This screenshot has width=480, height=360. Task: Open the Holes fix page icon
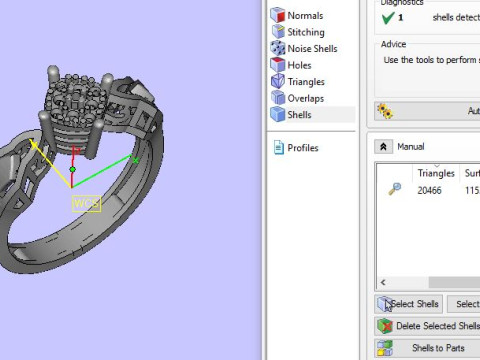pyautogui.click(x=277, y=65)
